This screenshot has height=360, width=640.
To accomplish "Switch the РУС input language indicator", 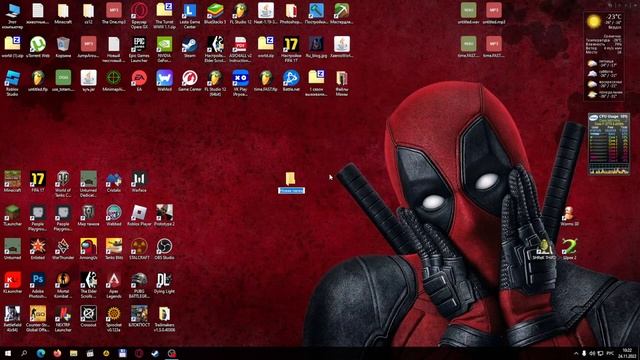I will click(610, 353).
